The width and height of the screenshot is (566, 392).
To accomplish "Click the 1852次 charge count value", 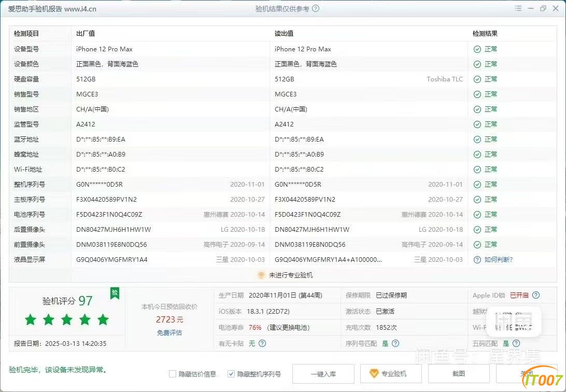I will (x=386, y=327).
